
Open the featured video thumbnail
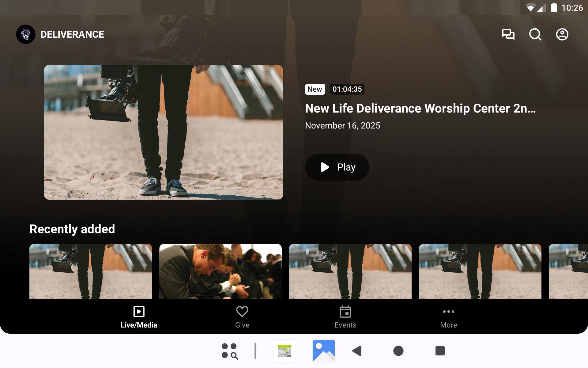pyautogui.click(x=163, y=132)
